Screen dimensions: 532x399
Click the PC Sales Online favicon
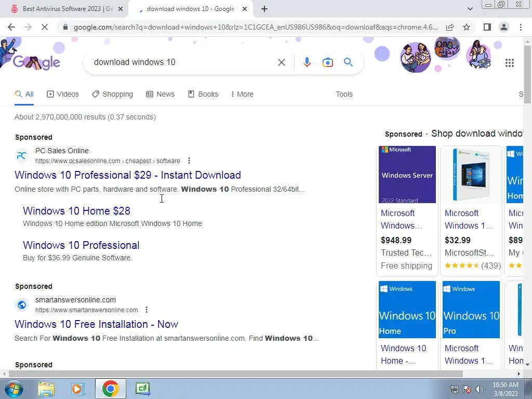[x=22, y=155]
